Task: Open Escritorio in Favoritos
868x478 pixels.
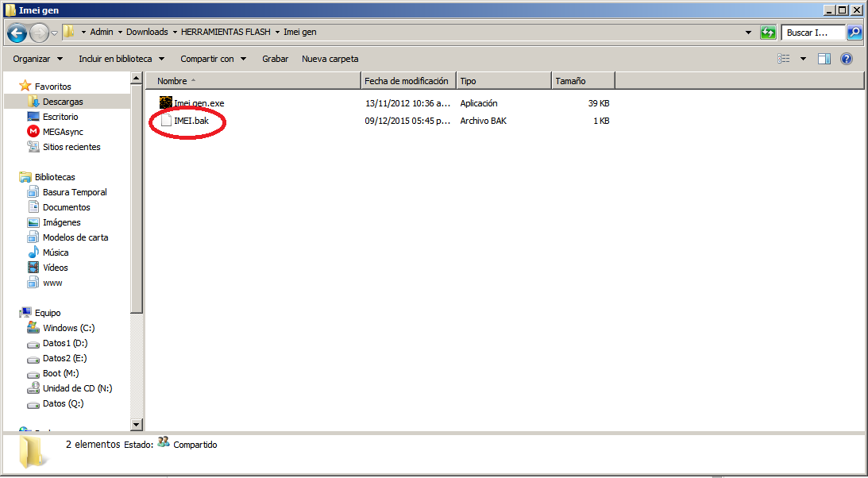Action: pos(60,117)
